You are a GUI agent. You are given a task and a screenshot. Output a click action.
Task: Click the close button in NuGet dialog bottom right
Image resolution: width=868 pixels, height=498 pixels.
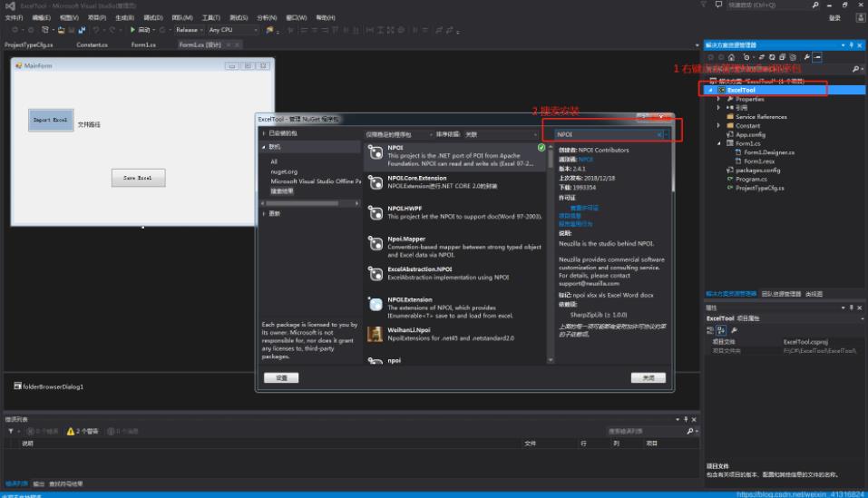pyautogui.click(x=649, y=378)
